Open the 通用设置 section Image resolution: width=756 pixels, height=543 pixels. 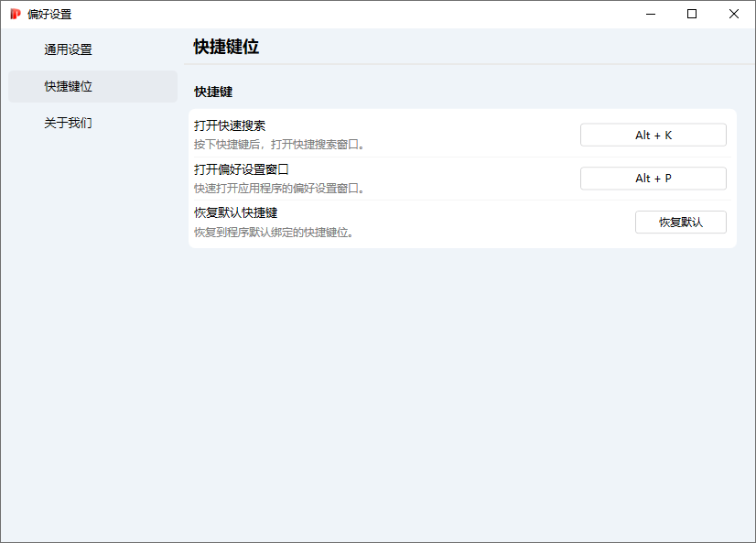pyautogui.click(x=92, y=49)
